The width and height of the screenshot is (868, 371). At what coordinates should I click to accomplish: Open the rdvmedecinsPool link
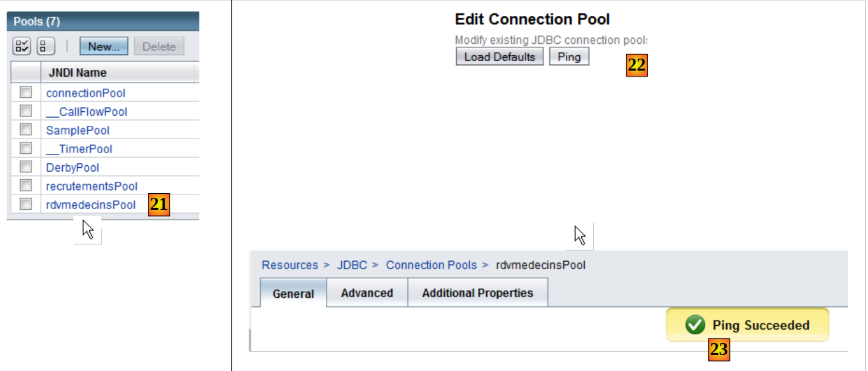(91, 205)
